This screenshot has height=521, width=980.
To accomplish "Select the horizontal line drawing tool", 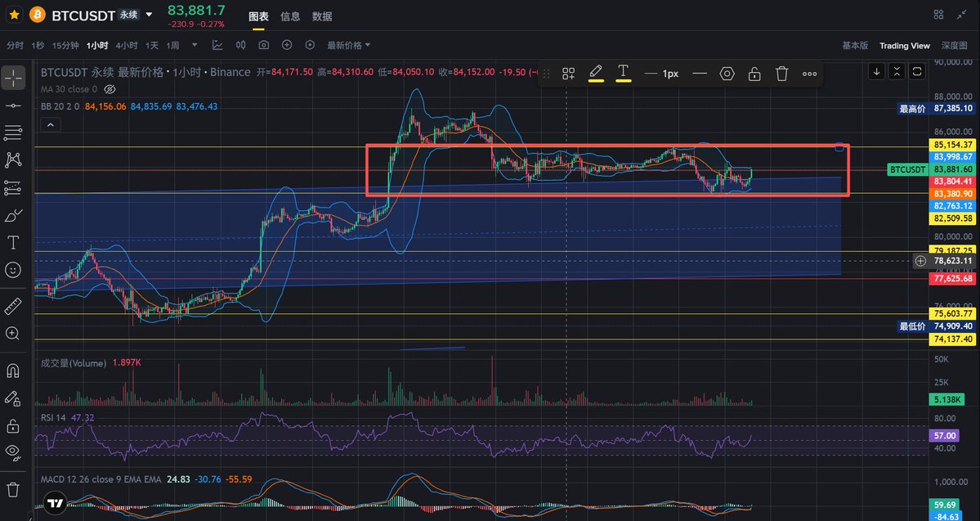I will click(13, 105).
